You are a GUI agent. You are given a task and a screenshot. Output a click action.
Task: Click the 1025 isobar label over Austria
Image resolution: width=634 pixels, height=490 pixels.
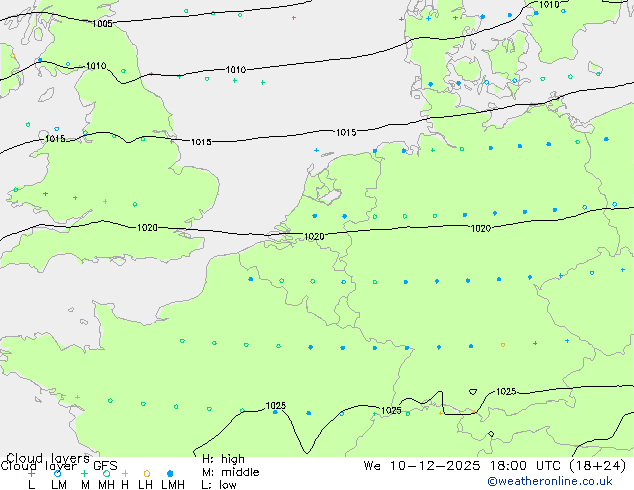click(x=506, y=392)
